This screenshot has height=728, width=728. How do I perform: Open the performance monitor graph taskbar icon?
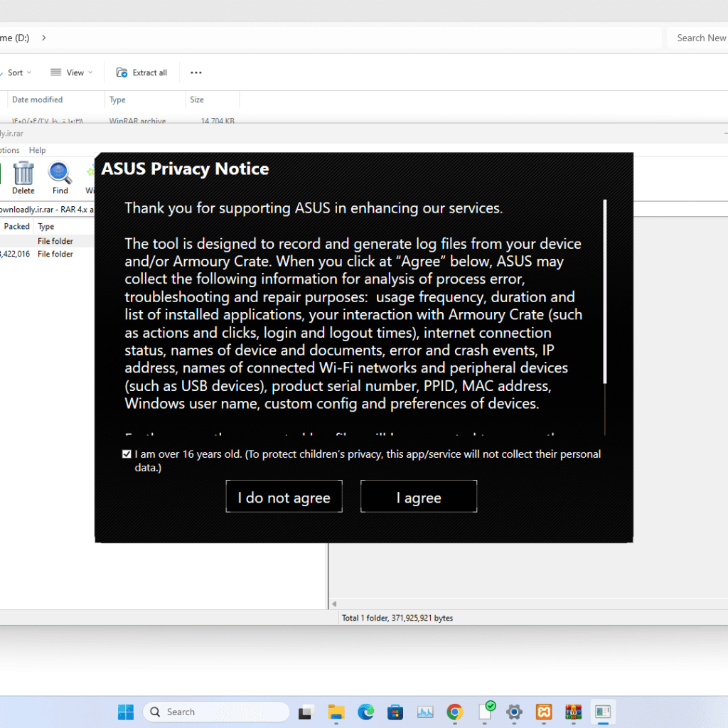tap(425, 712)
